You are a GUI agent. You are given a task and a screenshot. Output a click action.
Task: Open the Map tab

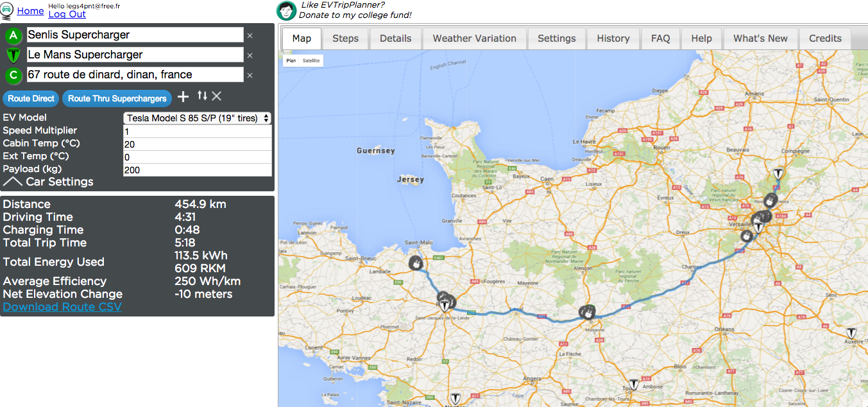(302, 39)
